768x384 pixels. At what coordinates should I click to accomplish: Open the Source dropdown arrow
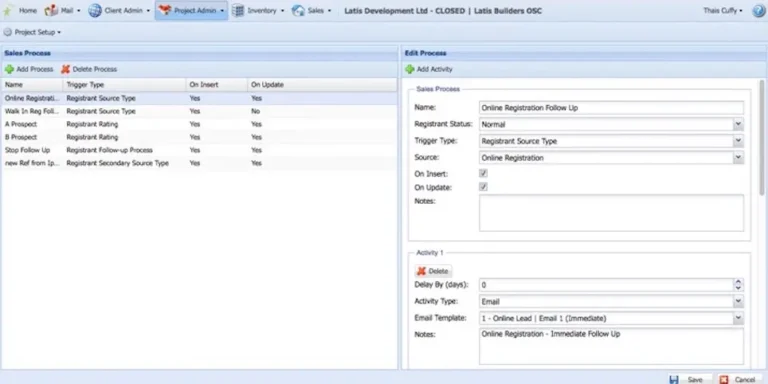[x=738, y=158]
